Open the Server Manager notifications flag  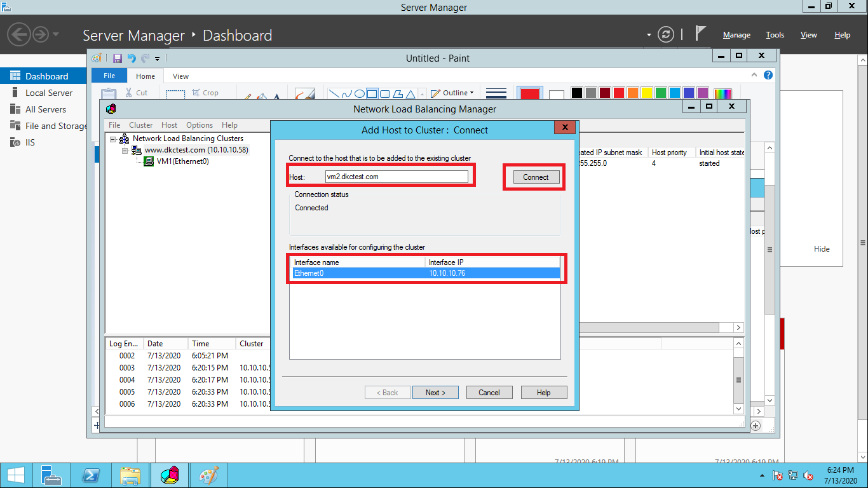point(700,34)
